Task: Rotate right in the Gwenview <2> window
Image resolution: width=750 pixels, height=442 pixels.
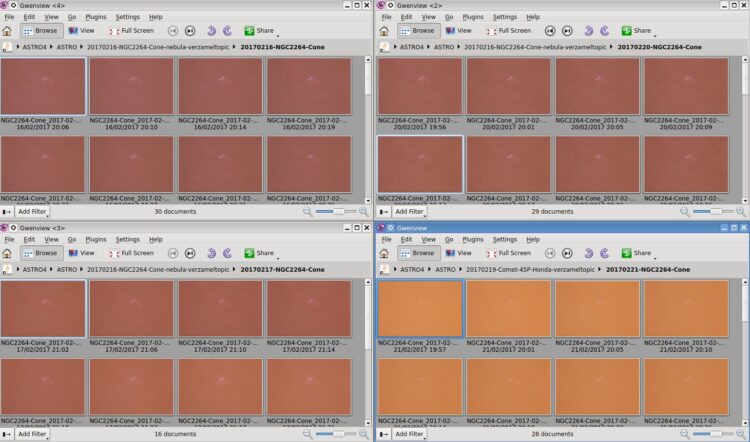Action: coord(605,31)
